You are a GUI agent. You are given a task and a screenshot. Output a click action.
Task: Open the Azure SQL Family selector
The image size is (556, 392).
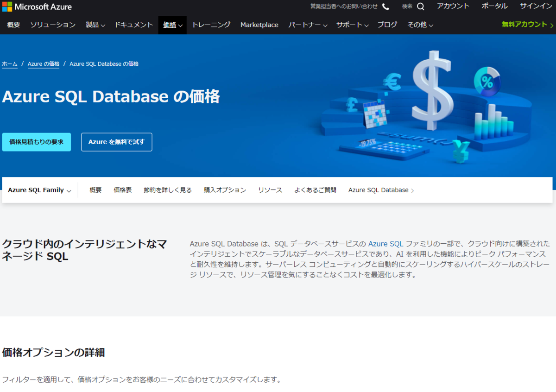(39, 190)
